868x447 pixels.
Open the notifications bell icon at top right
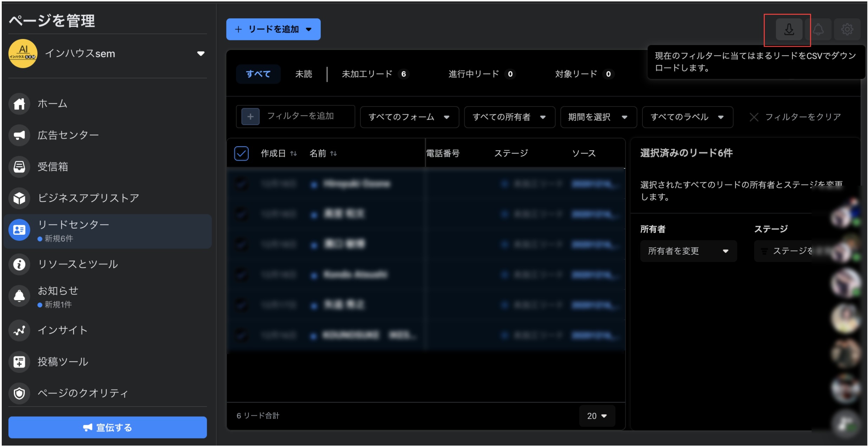818,29
